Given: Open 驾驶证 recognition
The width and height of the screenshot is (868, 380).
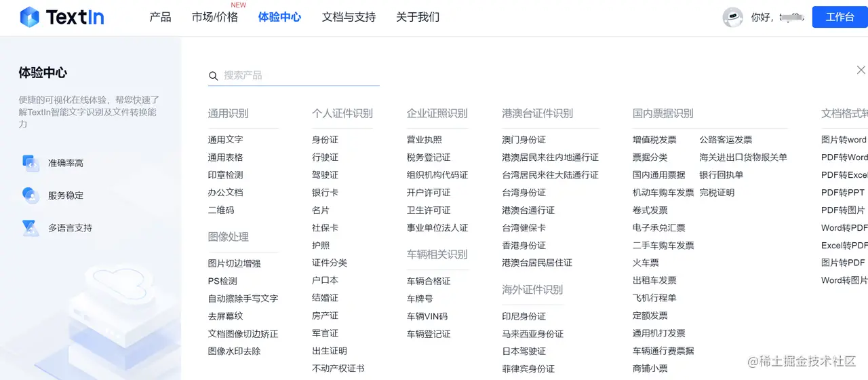Looking at the screenshot, I should click(325, 175).
